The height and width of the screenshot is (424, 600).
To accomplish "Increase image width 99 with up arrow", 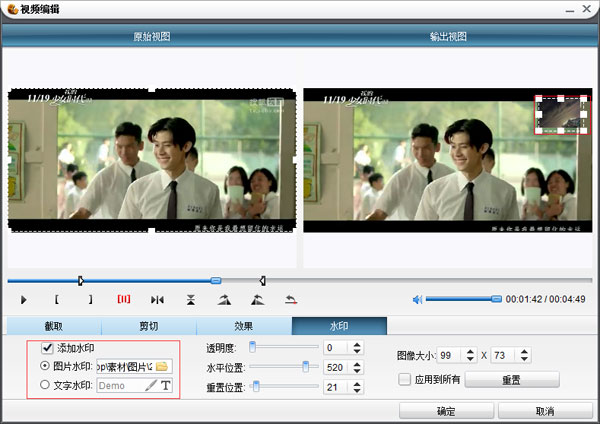I will pyautogui.click(x=470, y=352).
